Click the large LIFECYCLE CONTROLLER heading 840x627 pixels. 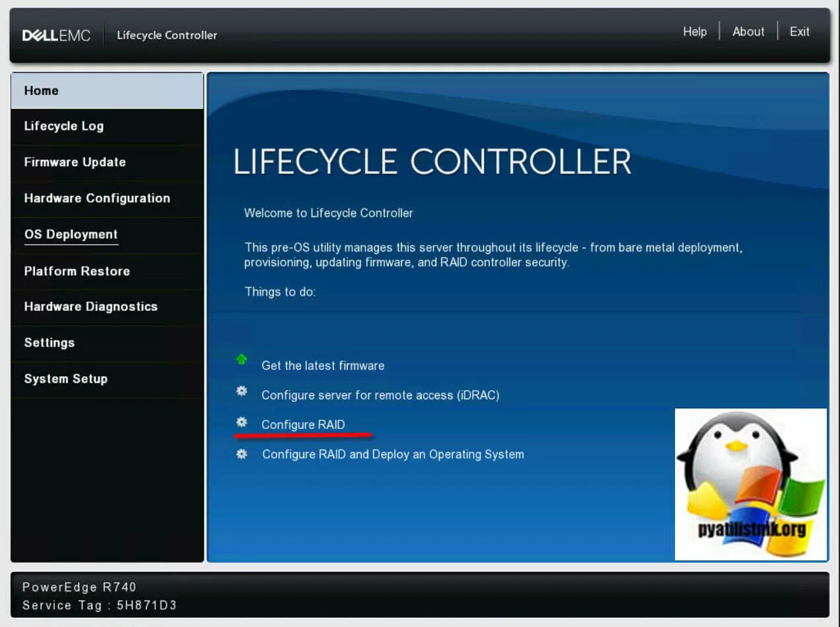(432, 162)
